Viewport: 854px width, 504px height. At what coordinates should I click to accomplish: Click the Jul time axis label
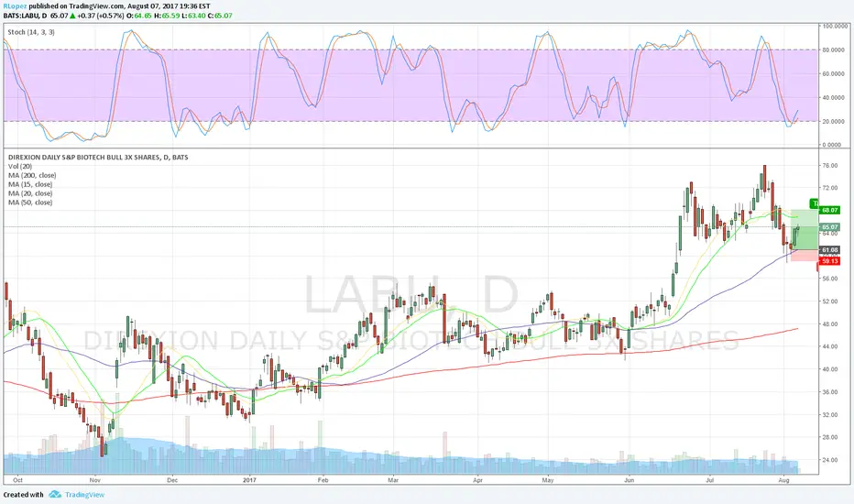[709, 480]
